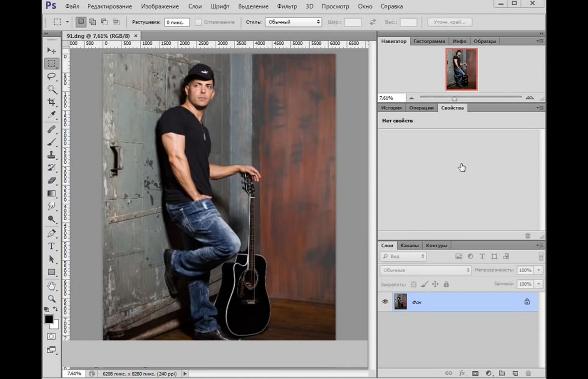Open the Файл menu

(72, 6)
